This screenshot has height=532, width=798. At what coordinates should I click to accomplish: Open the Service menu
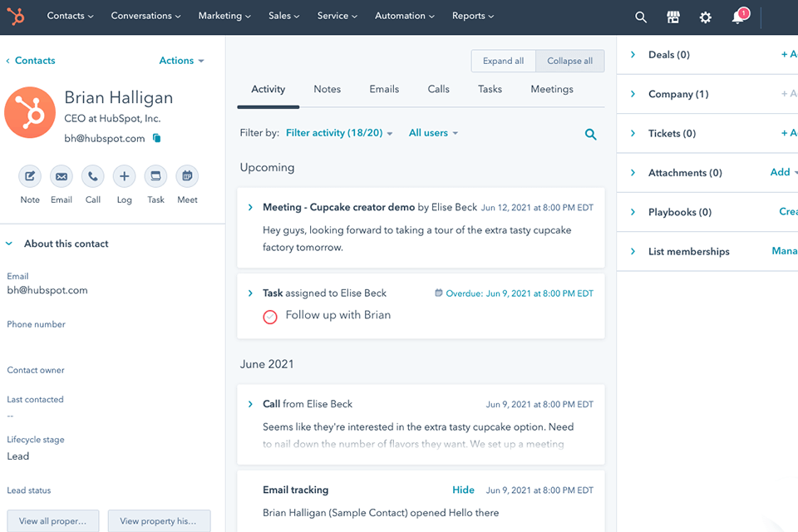(337, 16)
